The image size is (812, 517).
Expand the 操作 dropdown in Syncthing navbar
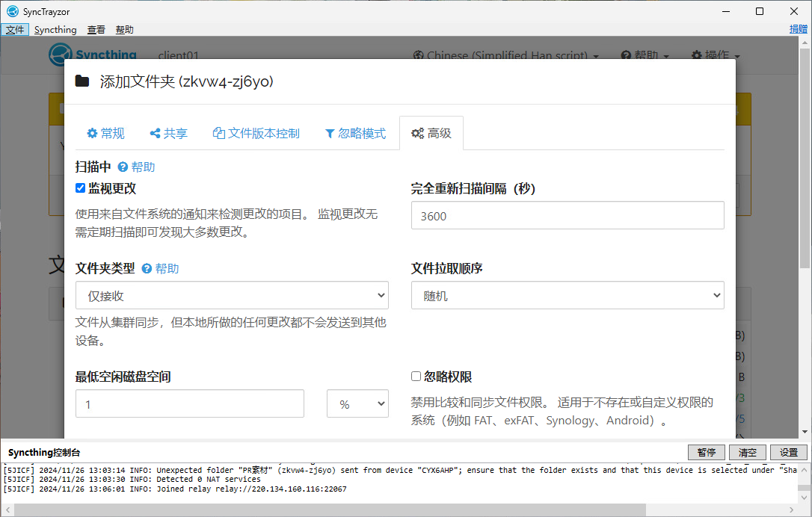coord(716,55)
